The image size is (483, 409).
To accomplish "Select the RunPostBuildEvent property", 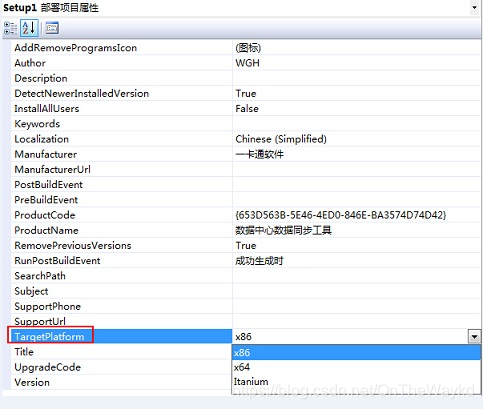I will [x=57, y=261].
